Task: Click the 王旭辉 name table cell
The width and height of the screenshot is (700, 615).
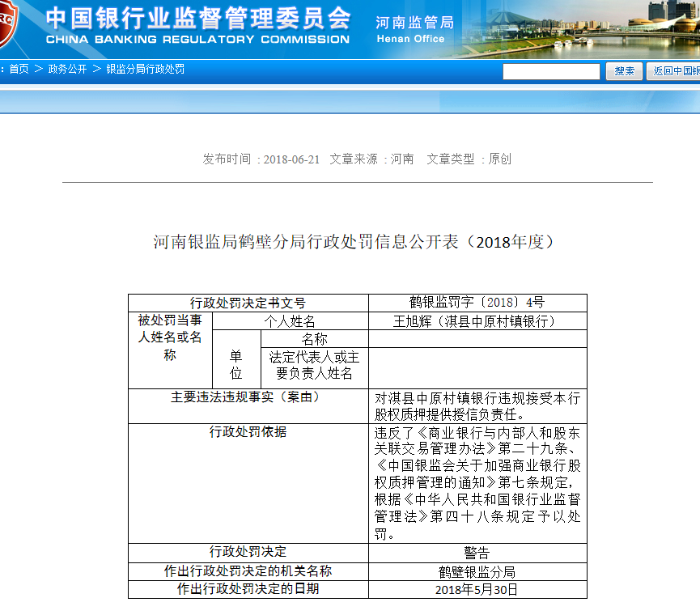Action: (477, 321)
